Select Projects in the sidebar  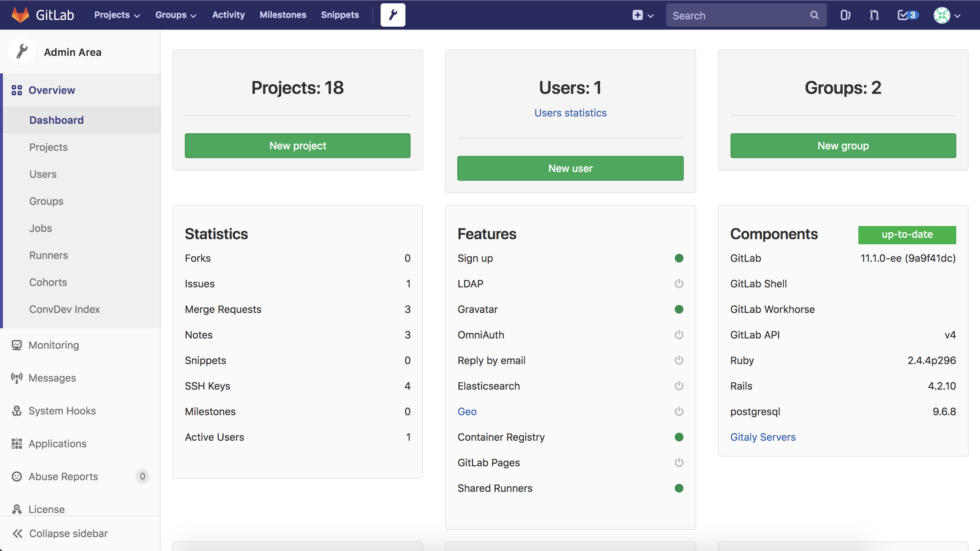tap(81, 147)
